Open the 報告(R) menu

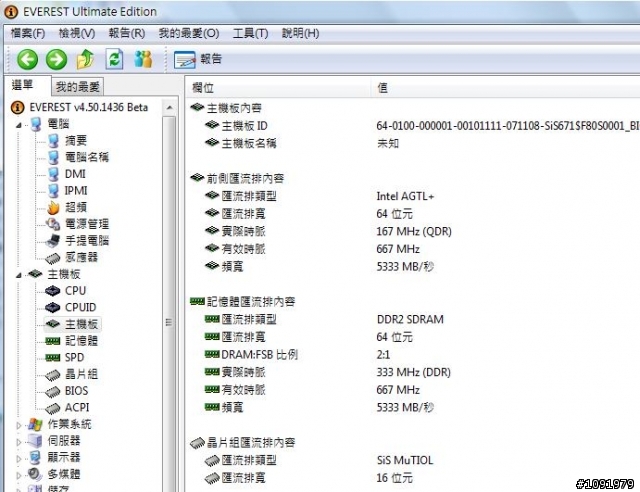127,33
